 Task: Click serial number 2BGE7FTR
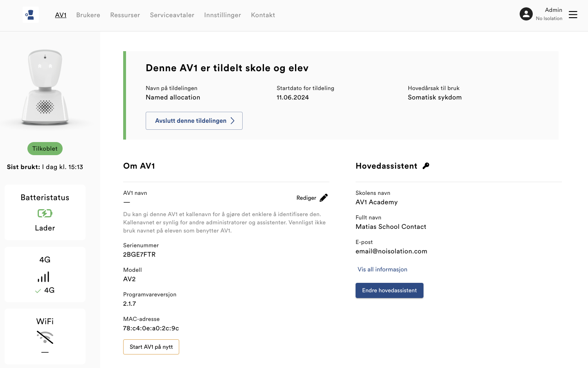tap(139, 254)
